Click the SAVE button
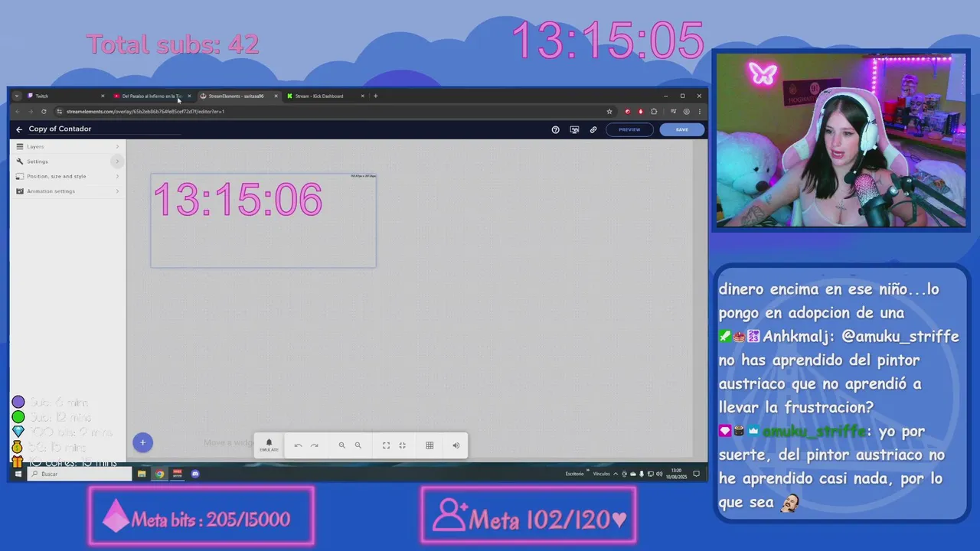 pyautogui.click(x=681, y=129)
